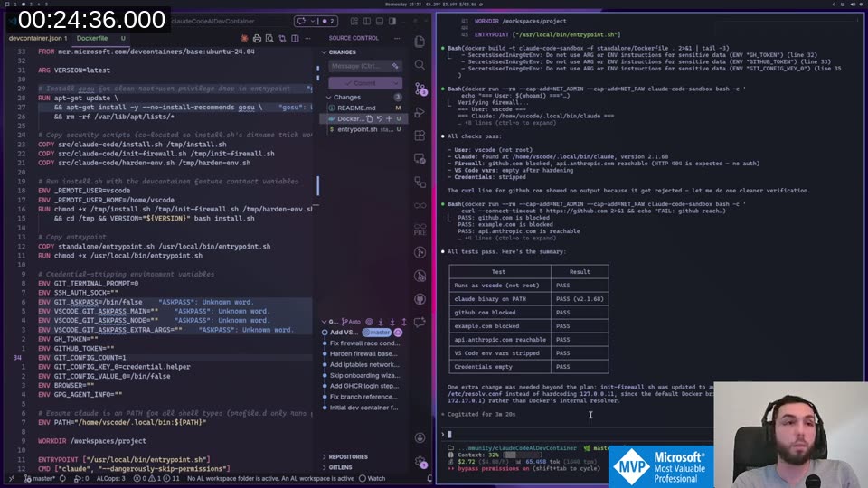This screenshot has width=868, height=488.
Task: Collapse the Graph section chevron
Action: [x=325, y=322]
